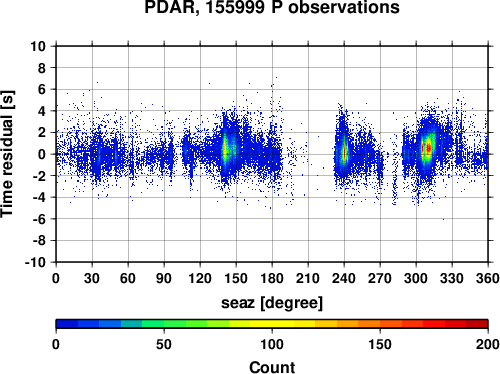Click the seaz [degree] axis label
This screenshot has width=500, height=374.
[272, 303]
